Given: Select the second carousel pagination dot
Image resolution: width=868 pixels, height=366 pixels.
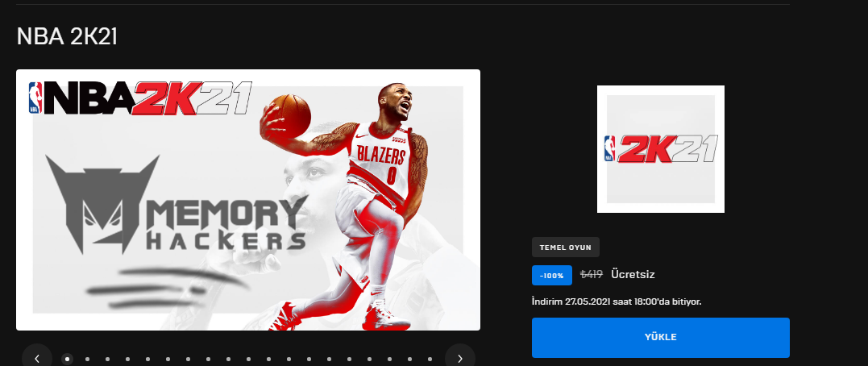Looking at the screenshot, I should [88, 359].
